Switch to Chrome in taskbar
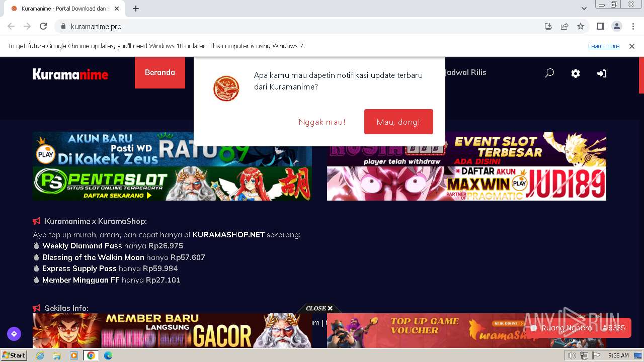644x362 pixels. [91, 355]
